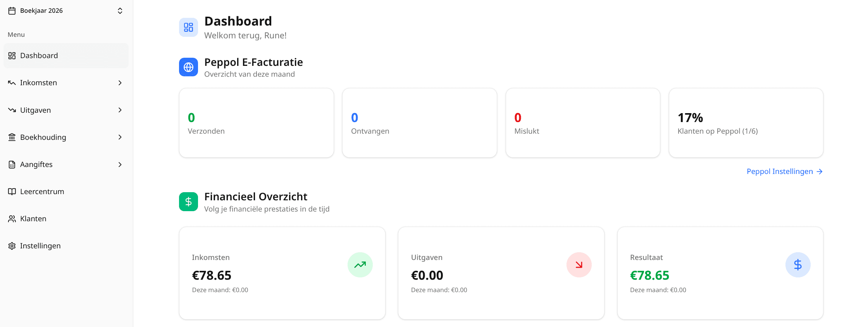
Task: Click the Verzonden statistics card
Action: coord(257,123)
